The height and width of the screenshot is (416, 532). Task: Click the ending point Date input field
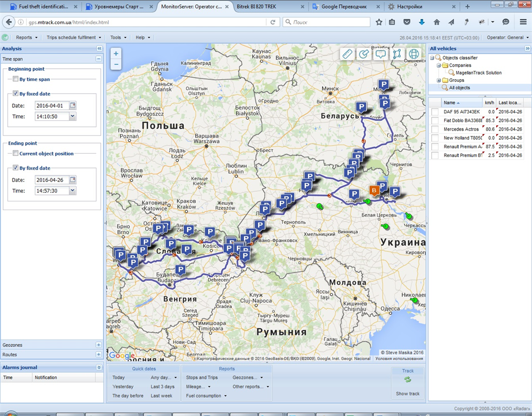52,180
